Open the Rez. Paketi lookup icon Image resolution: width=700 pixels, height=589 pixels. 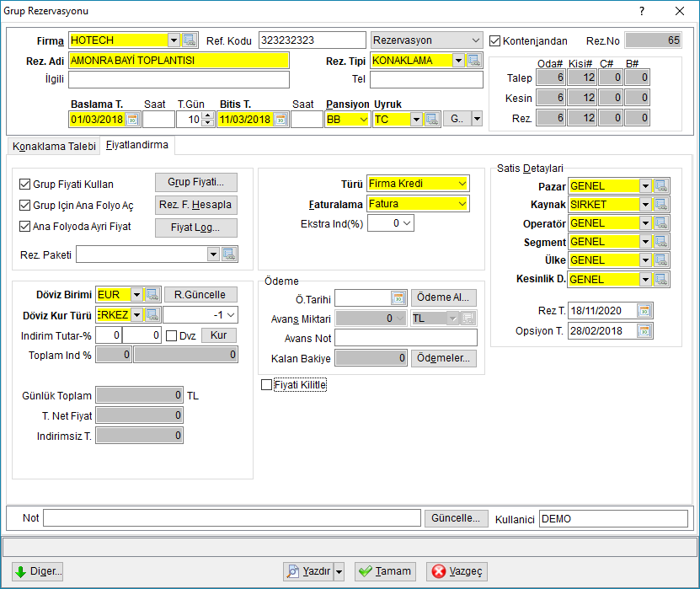(x=229, y=254)
